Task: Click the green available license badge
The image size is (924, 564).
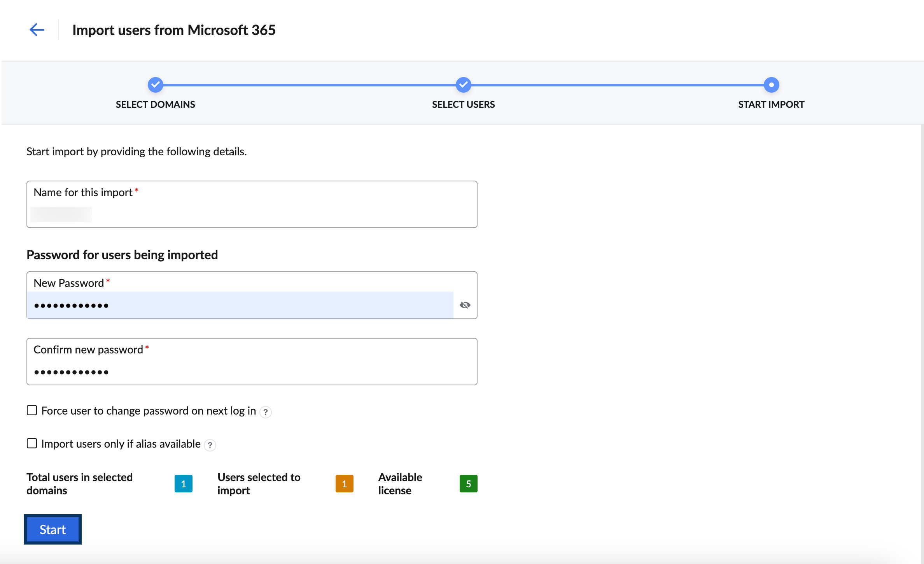Action: coord(468,484)
